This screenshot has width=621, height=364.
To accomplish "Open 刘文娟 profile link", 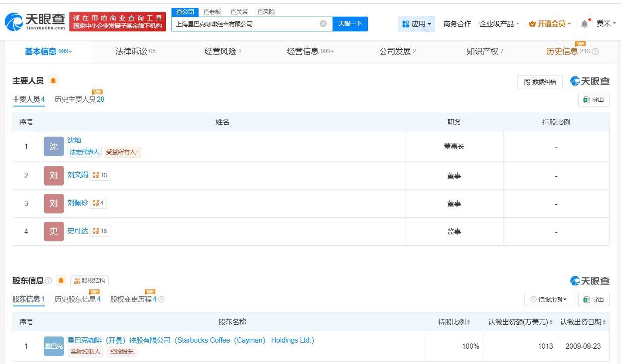I will coord(78,175).
